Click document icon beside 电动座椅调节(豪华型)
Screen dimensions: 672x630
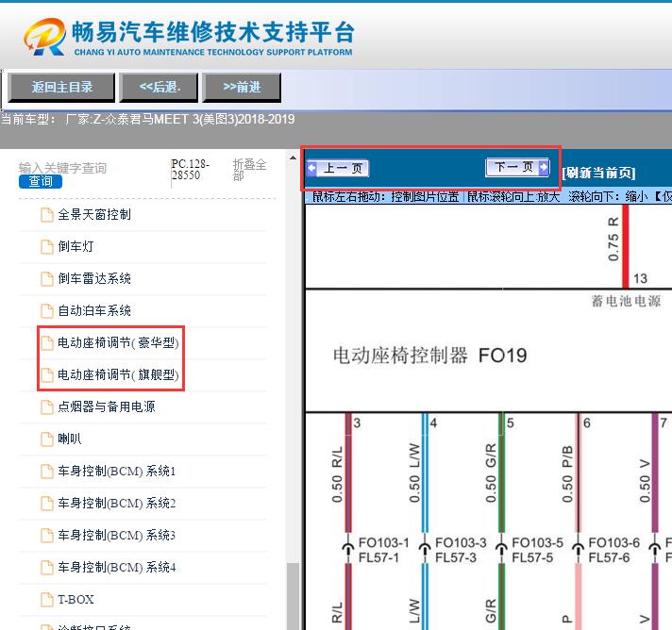(x=46, y=343)
